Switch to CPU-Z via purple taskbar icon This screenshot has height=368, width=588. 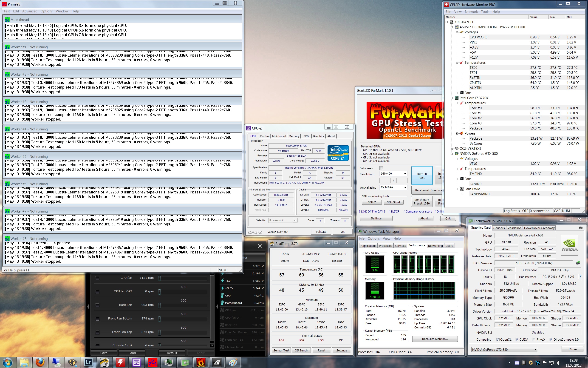[137, 363]
